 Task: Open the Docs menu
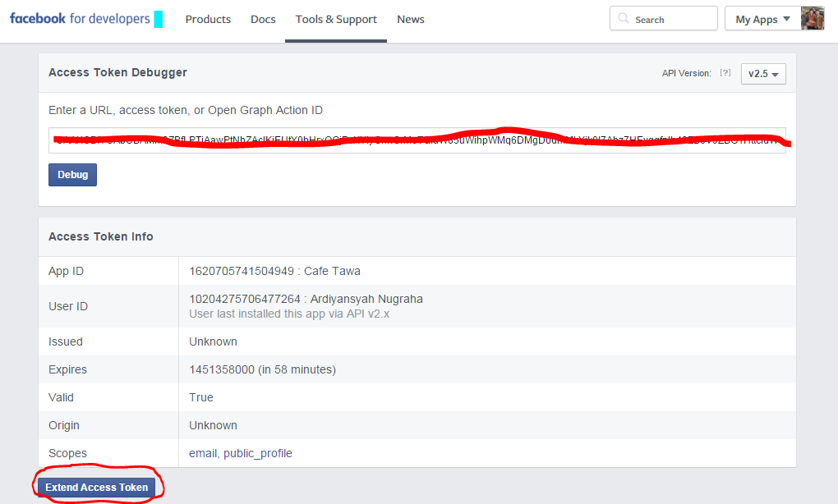point(263,19)
